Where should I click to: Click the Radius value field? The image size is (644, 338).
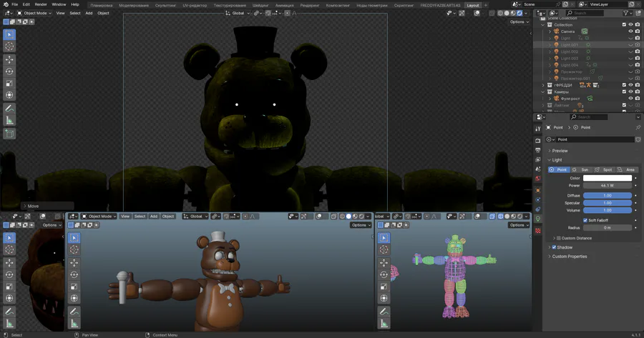[608, 228]
